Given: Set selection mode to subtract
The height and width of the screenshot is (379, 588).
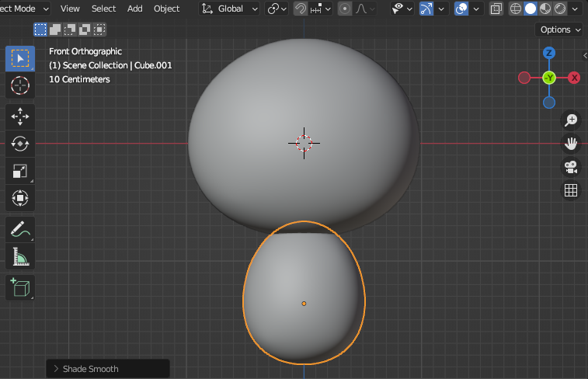Looking at the screenshot, I should 70,30.
